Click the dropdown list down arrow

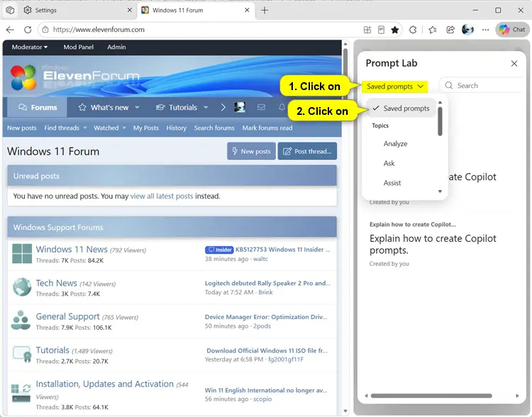tap(440, 191)
